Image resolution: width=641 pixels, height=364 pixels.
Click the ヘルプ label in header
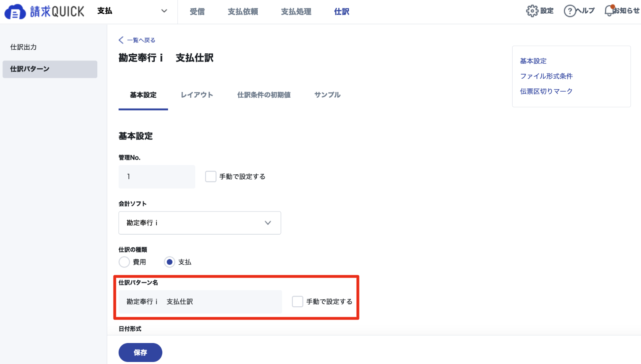pyautogui.click(x=586, y=11)
